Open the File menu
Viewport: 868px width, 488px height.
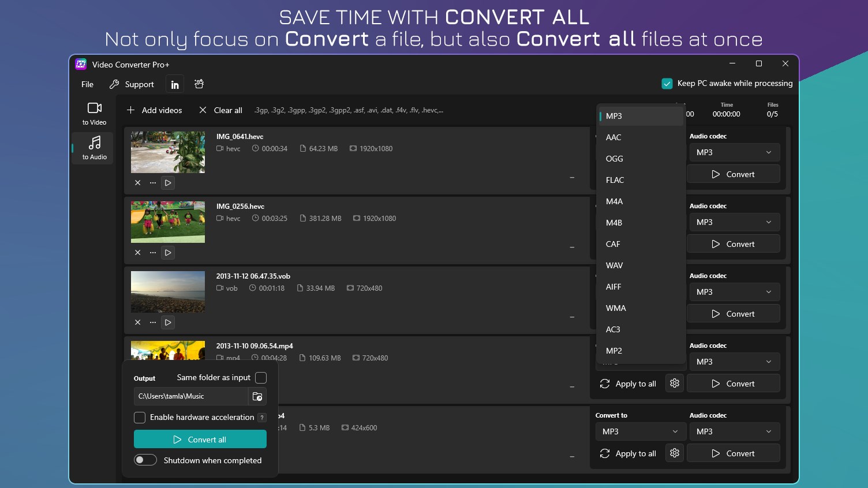87,84
